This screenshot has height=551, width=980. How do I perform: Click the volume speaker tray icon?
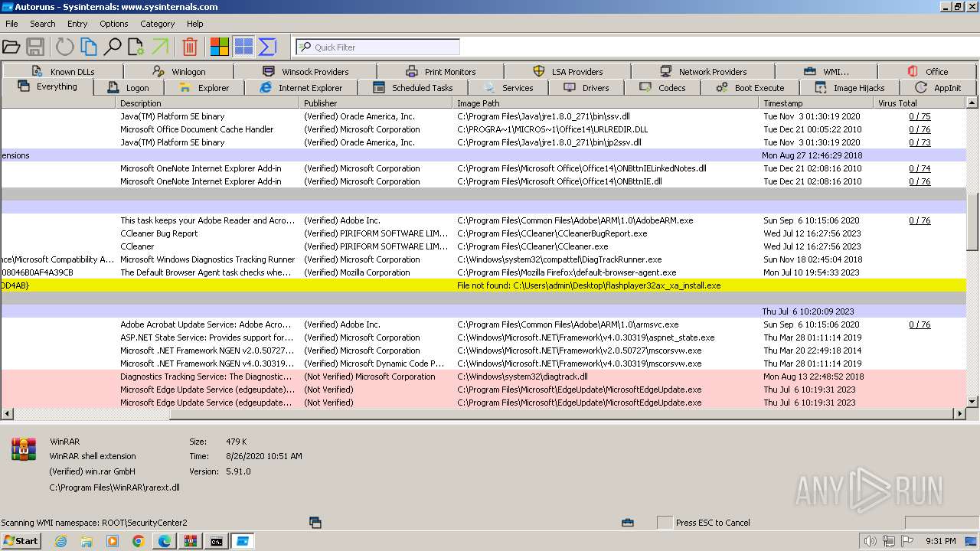(869, 541)
